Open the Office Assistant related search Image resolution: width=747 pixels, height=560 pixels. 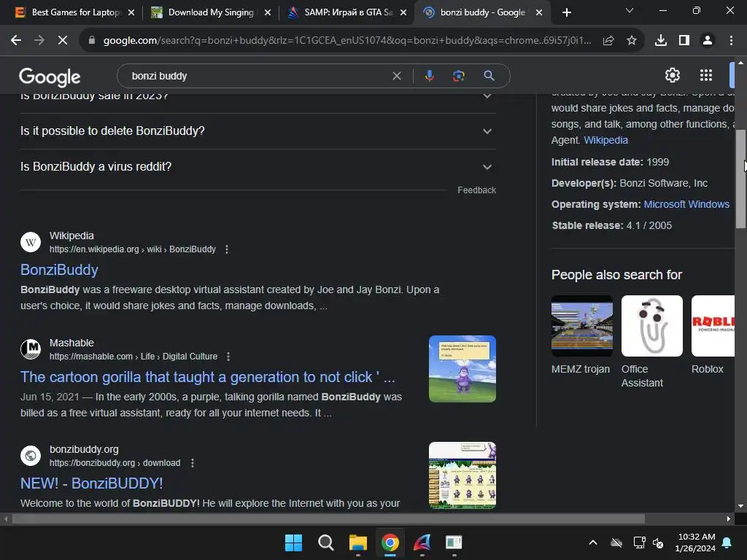tap(651, 341)
